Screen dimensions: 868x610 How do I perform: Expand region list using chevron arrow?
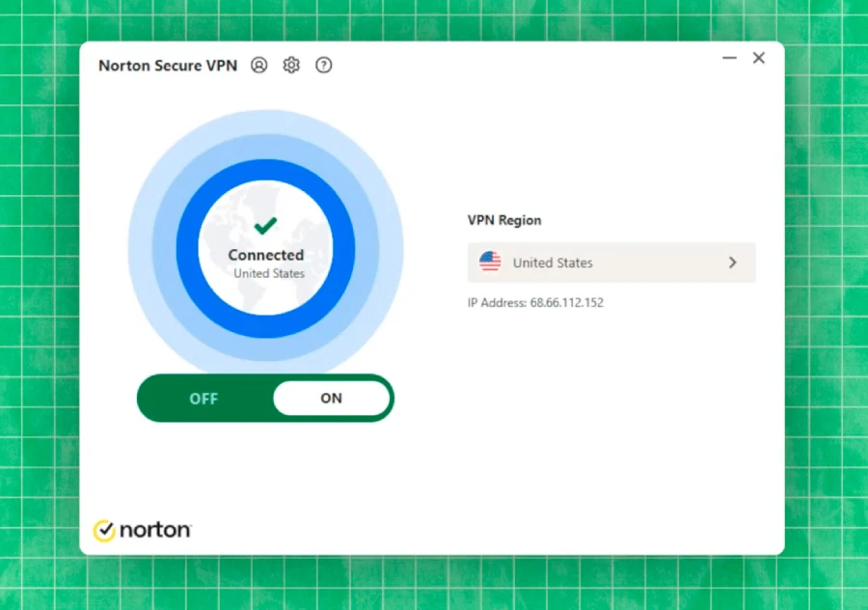tap(732, 263)
